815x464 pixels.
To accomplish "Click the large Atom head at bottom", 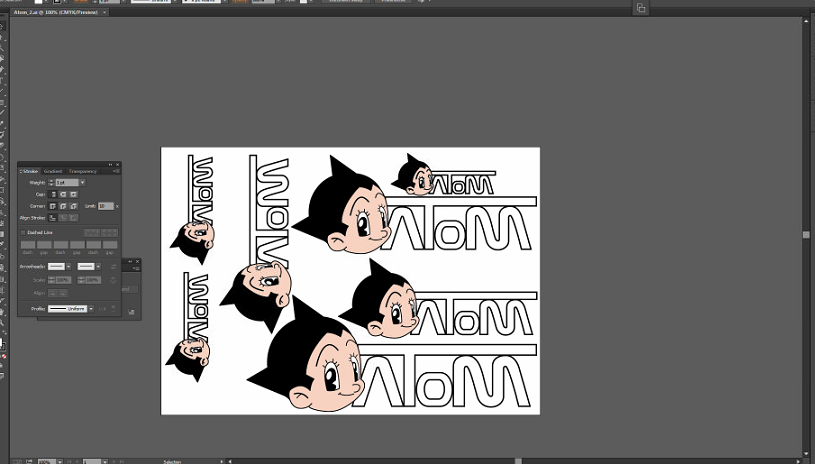I will pyautogui.click(x=307, y=354).
